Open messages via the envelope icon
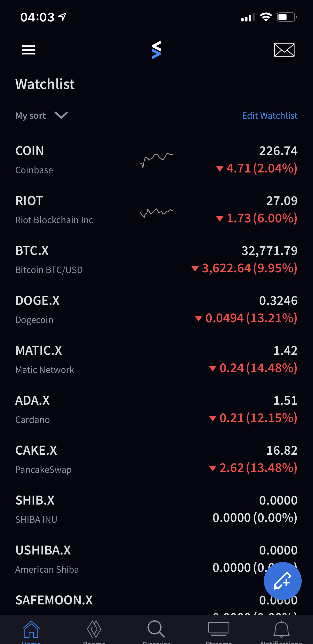 284,50
